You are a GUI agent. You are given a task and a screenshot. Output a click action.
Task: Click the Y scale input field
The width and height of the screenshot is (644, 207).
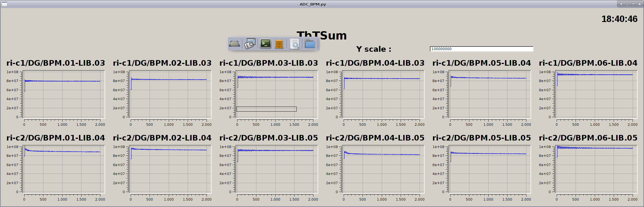pos(481,49)
